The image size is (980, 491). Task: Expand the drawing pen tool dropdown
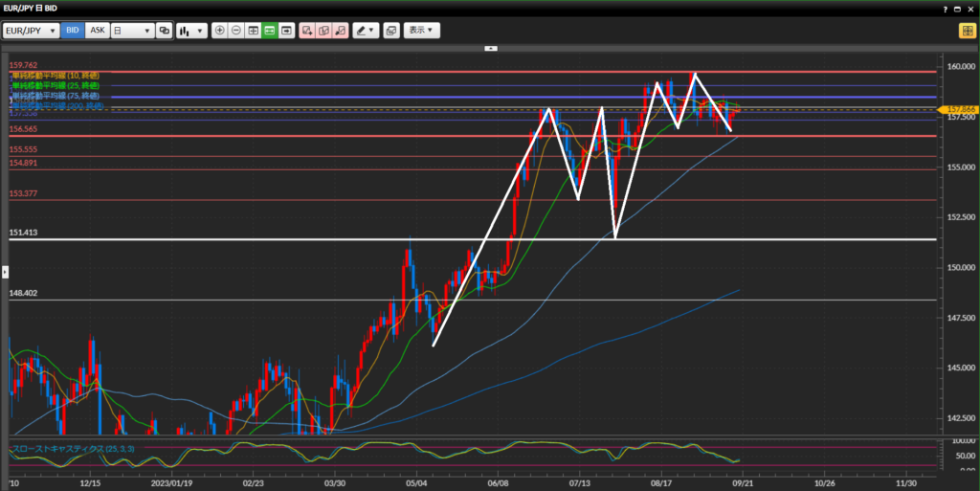[366, 31]
